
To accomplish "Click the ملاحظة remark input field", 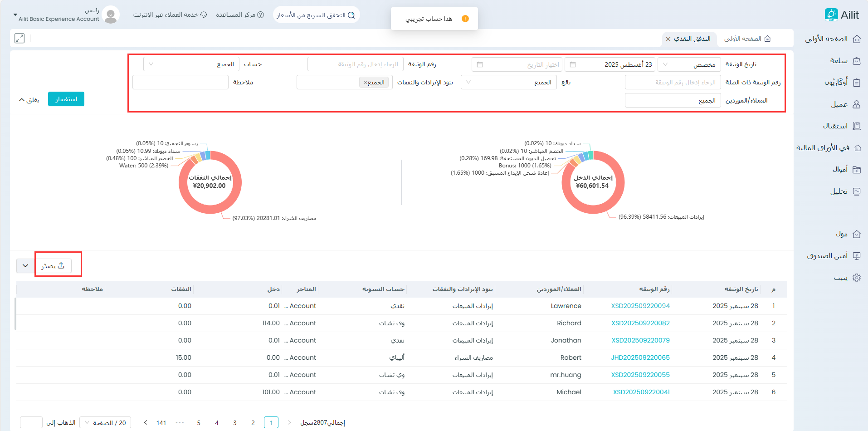I will point(180,83).
